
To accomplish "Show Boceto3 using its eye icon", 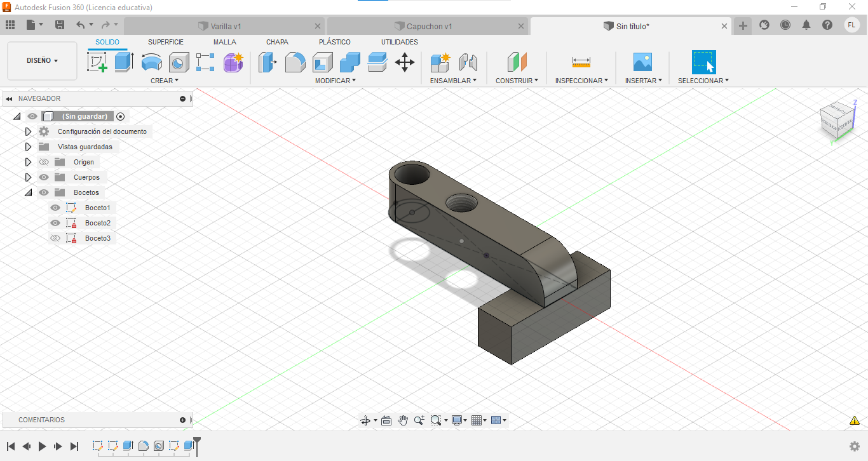I will pyautogui.click(x=55, y=238).
